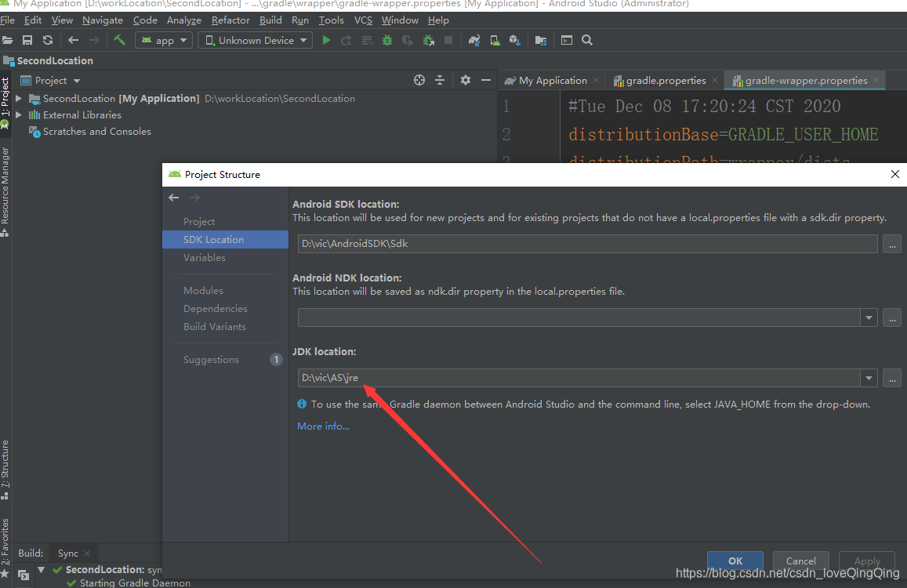Close the gradle-wrapper.properties tab
The image size is (907, 588).
point(876,81)
